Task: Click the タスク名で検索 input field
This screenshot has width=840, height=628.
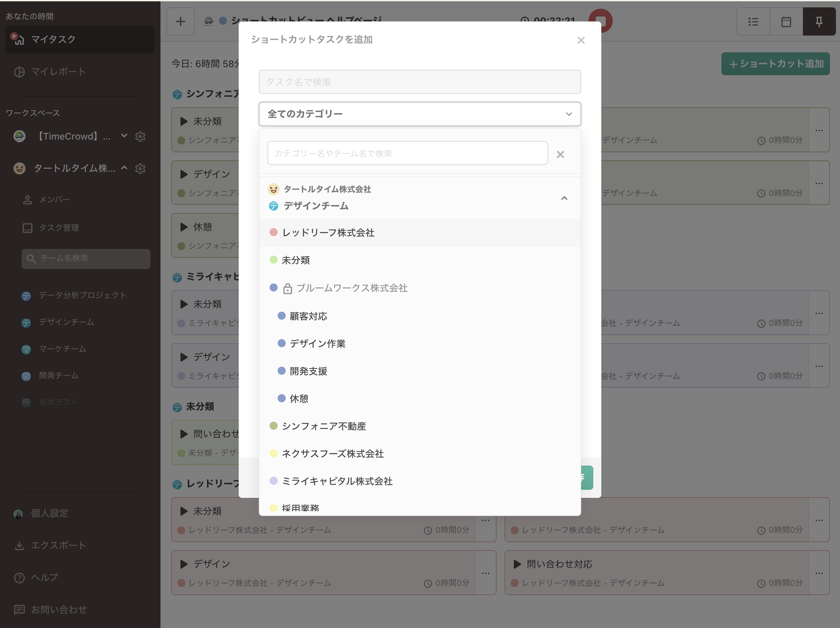Action: (419, 82)
